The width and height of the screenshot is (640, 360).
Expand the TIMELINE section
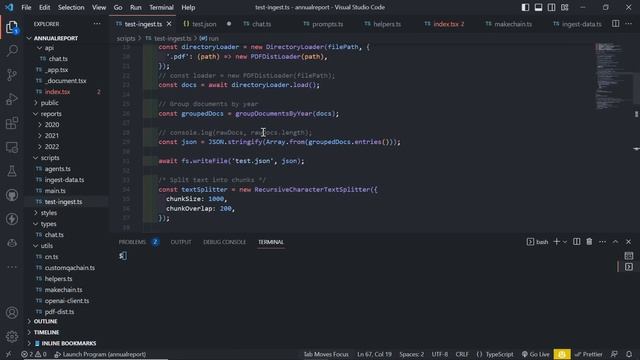46,332
